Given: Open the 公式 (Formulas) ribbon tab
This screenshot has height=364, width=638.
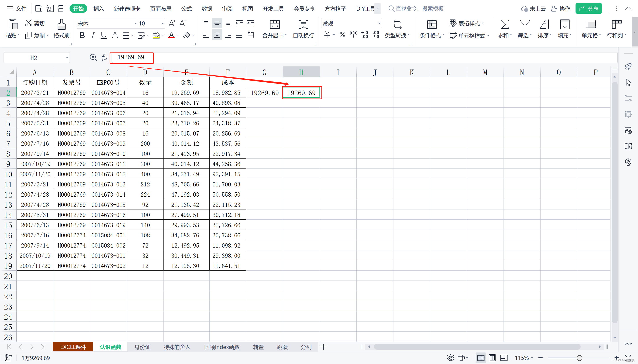Looking at the screenshot, I should 186,9.
